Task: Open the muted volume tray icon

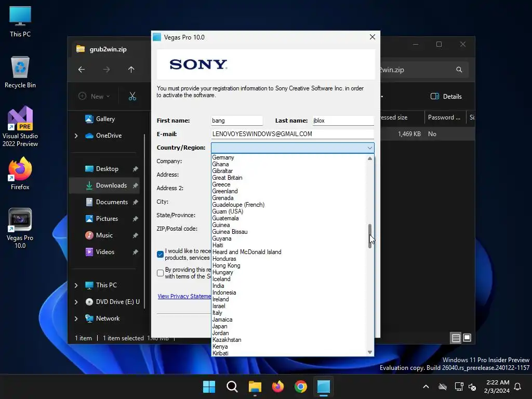Action: pos(472,387)
